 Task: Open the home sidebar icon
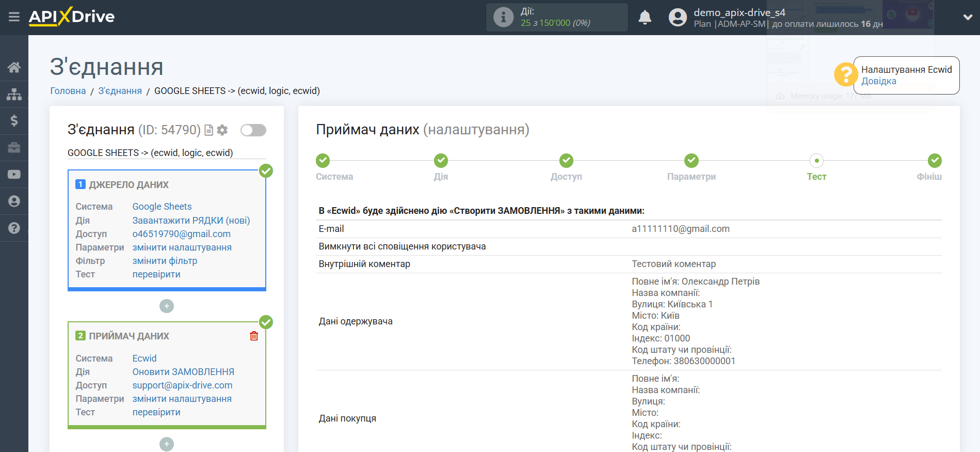click(x=14, y=67)
